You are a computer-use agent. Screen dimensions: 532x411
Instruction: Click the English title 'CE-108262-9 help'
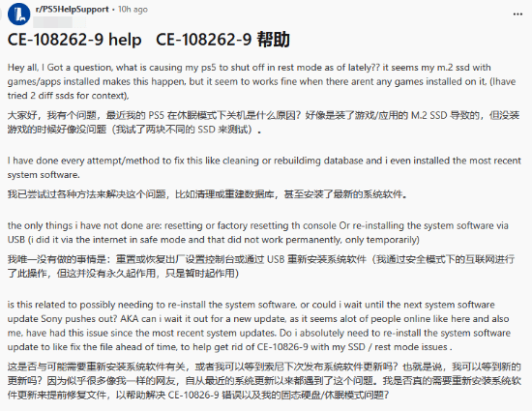coord(74,40)
